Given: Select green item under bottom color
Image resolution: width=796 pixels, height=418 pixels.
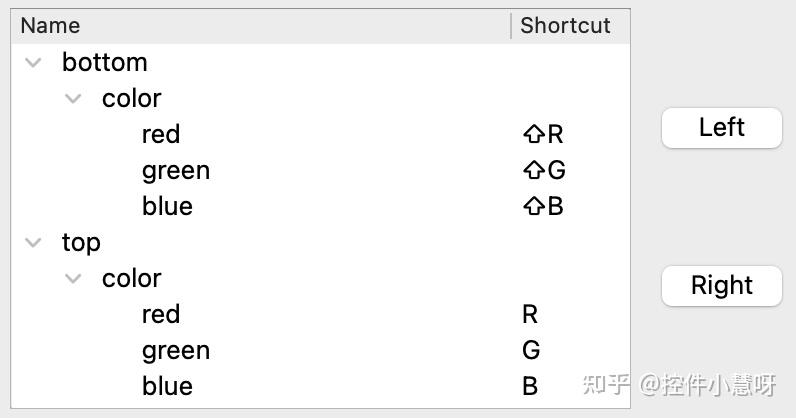Looking at the screenshot, I should tap(176, 170).
